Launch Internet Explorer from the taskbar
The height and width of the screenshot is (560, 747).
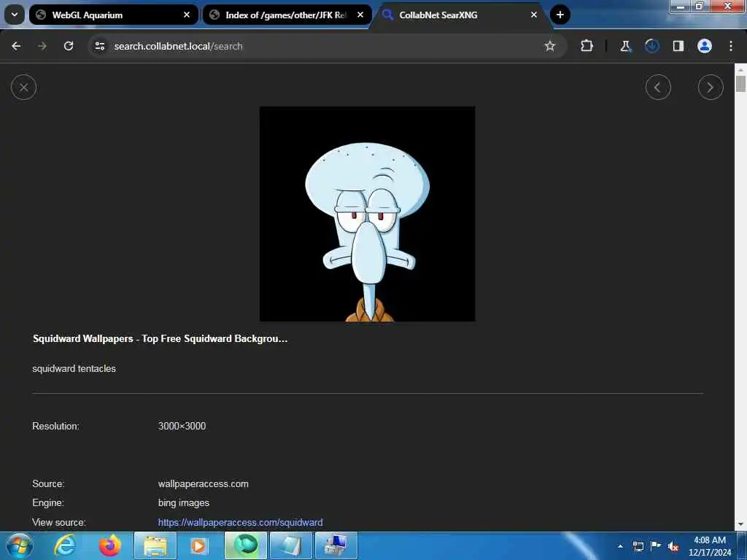coord(64,545)
